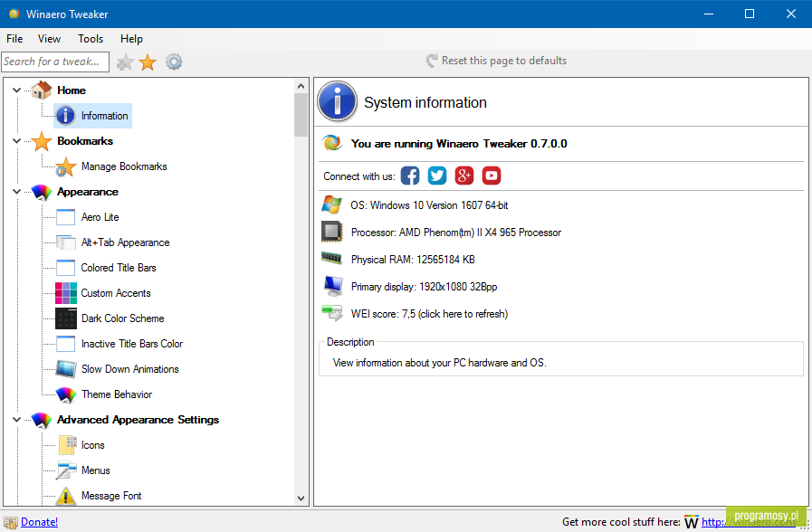Click the Donate! link
Screen dimensions: 812x532
pos(39,522)
